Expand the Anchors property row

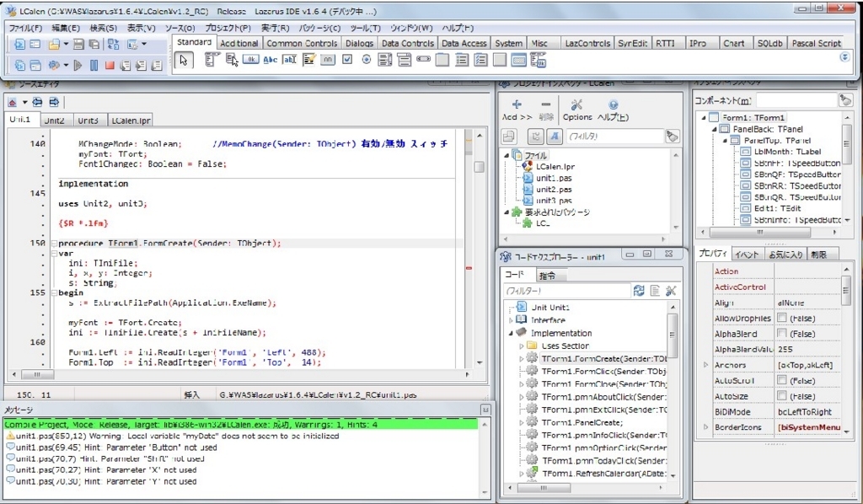pyautogui.click(x=705, y=365)
